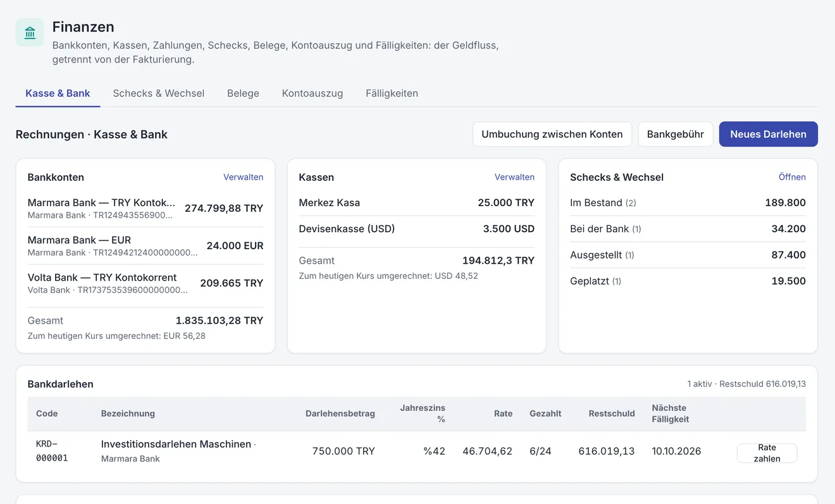This screenshot has width=835, height=504.
Task: Click the Geplatzt checks row
Action: [x=688, y=281]
